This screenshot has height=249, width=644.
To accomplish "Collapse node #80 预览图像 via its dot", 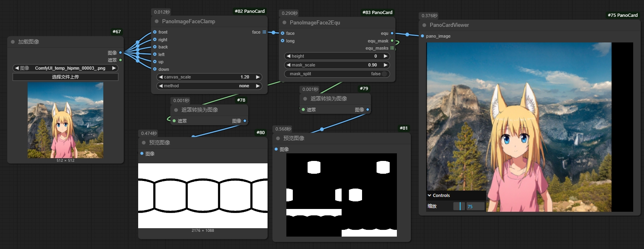I will point(144,143).
